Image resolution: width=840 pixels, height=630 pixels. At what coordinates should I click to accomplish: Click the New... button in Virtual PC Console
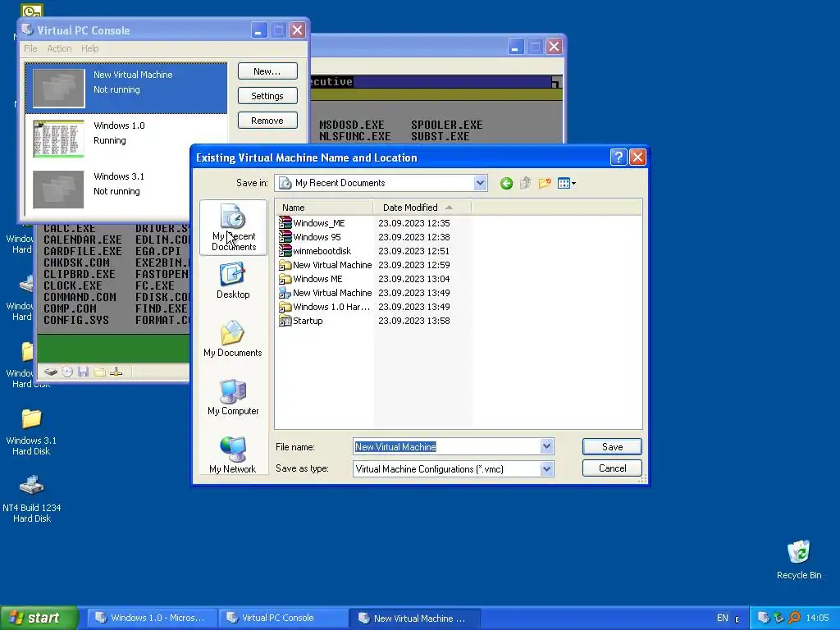[267, 71]
